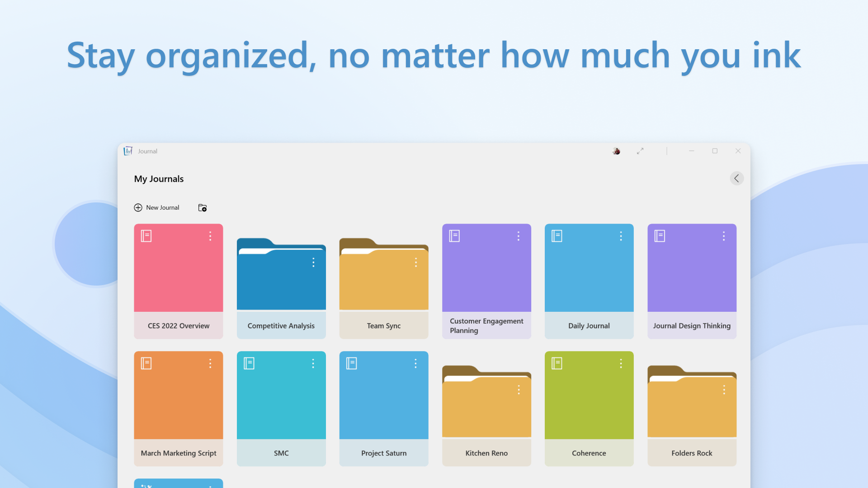Click the three-dot menu on Team Sync folder
Image resolution: width=868 pixels, height=488 pixels.
[415, 263]
